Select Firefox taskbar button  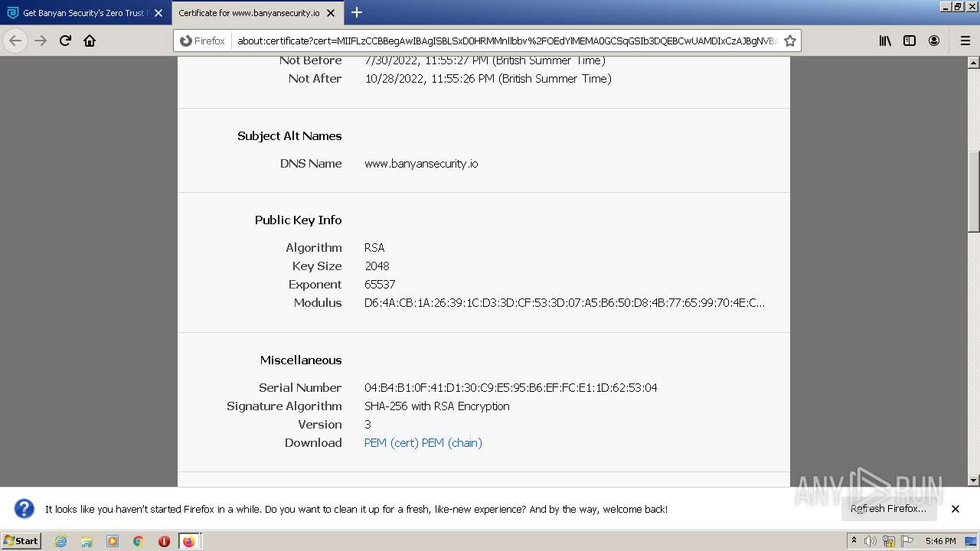[188, 541]
